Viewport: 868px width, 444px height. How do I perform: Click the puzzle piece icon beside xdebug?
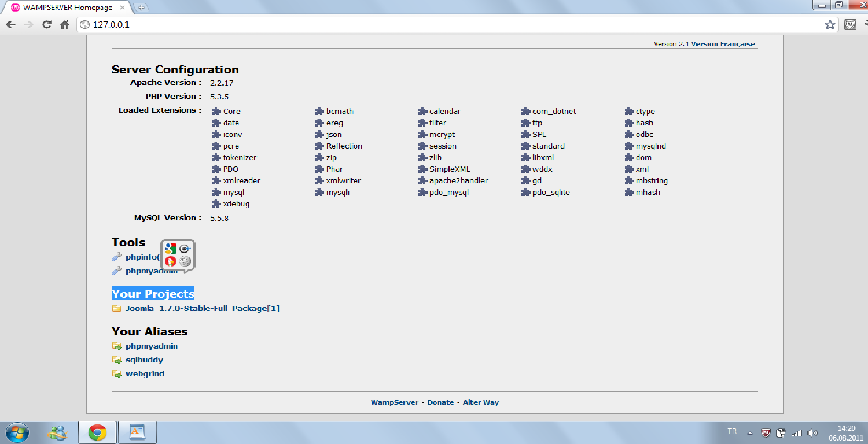pos(216,204)
